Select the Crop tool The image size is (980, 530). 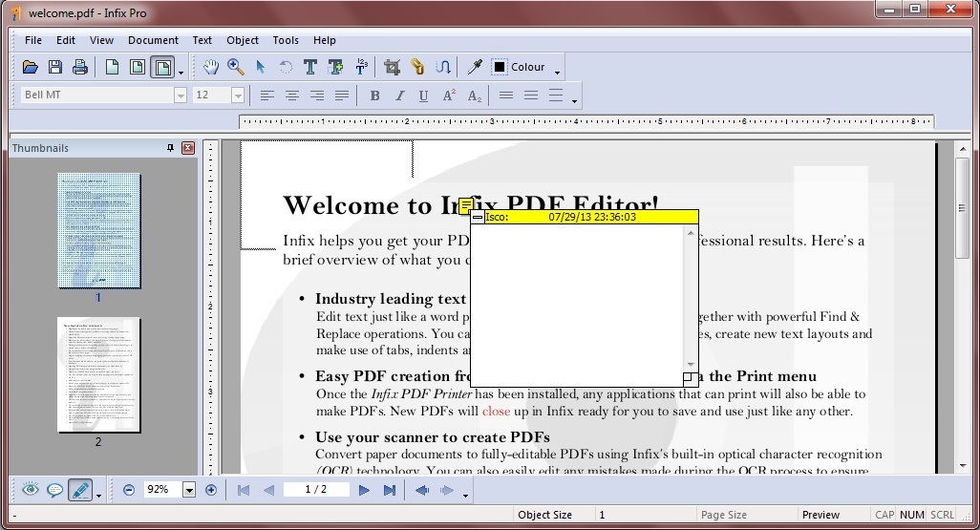(392, 67)
